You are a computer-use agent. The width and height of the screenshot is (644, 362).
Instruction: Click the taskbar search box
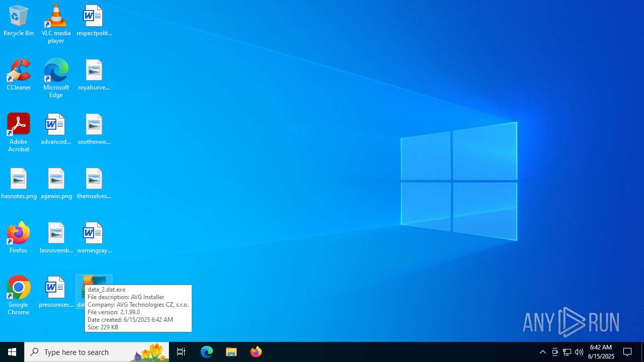click(x=97, y=352)
